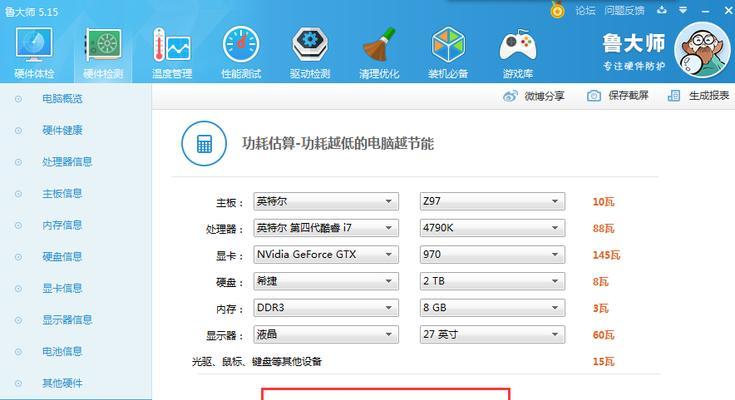Expand the disk capacity dropdown showing 2 TB
The image size is (735, 400).
coord(492,281)
